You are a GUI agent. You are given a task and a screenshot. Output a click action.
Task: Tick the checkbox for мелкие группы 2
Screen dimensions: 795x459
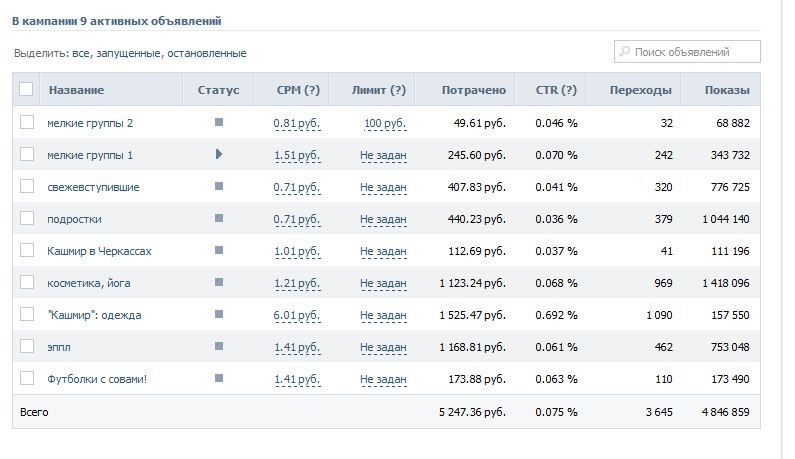27,122
